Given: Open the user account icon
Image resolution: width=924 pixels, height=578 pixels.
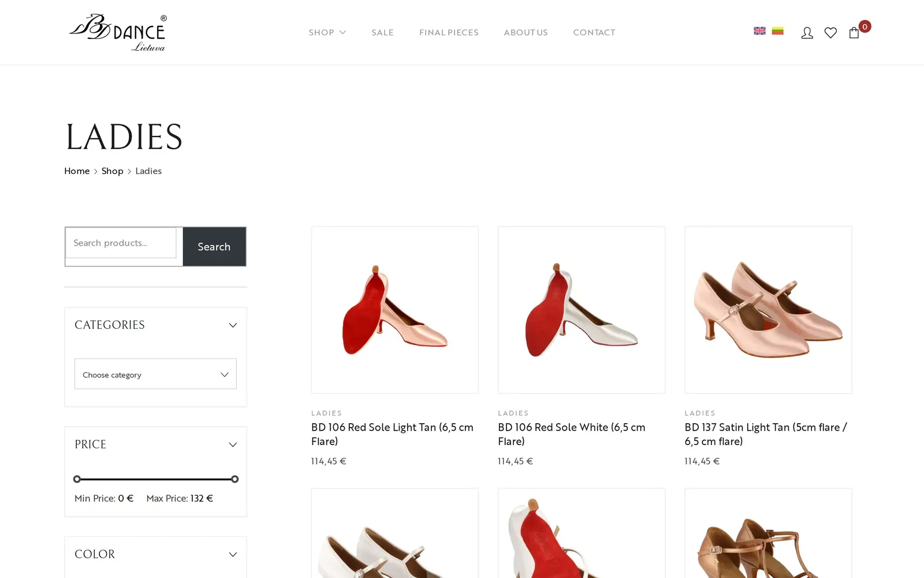Looking at the screenshot, I should (x=807, y=33).
